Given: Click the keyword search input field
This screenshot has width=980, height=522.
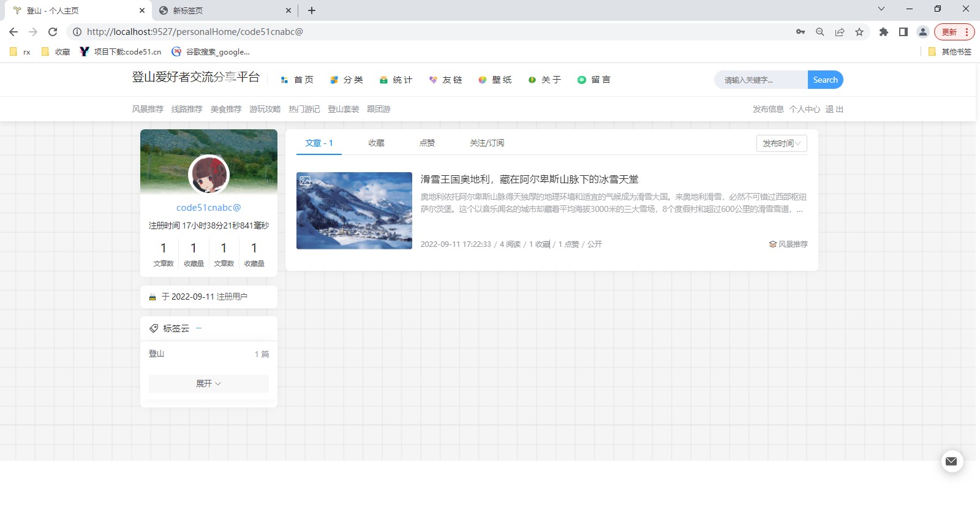Looking at the screenshot, I should click(x=761, y=80).
